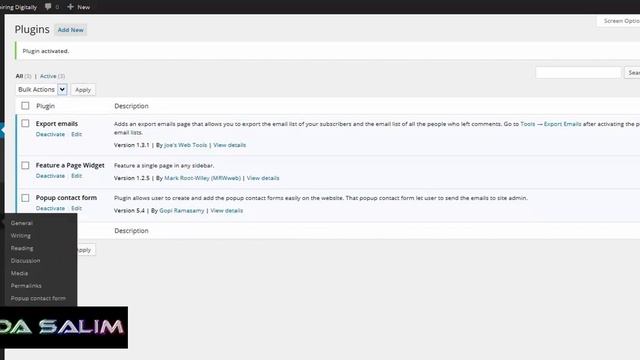Image resolution: width=640 pixels, height=360 pixels.
Task: Click the Plugin activated notice text
Action: click(x=46, y=51)
